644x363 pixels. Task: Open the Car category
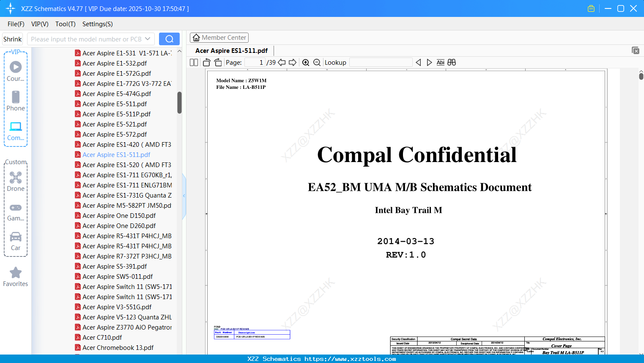(x=16, y=241)
